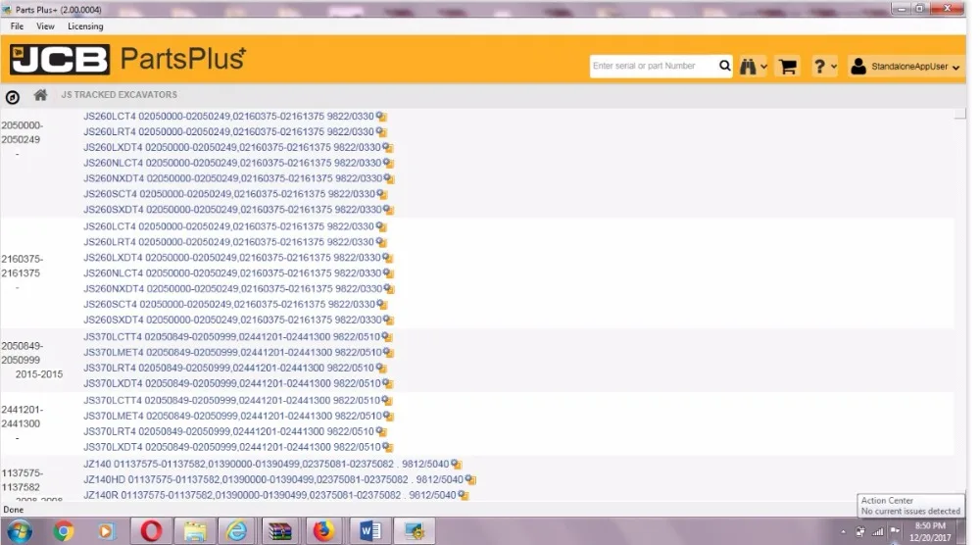
Task: Open JS260NLCT4 link in 2160375-2161375 group
Action: (232, 273)
